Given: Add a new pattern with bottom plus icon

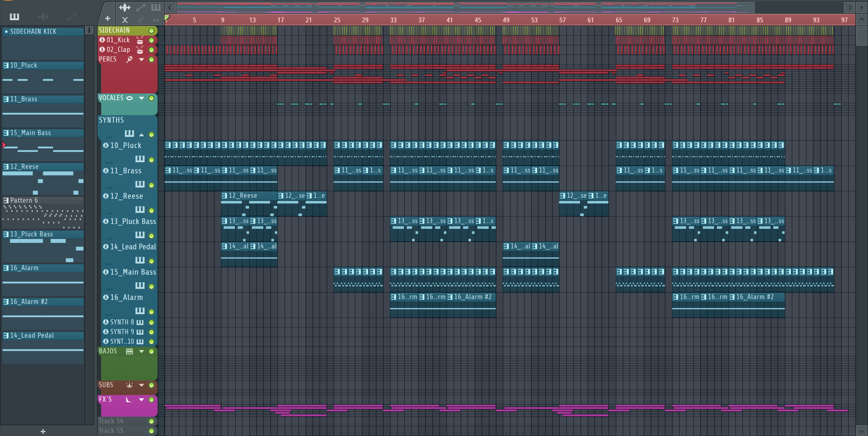Looking at the screenshot, I should tap(43, 431).
